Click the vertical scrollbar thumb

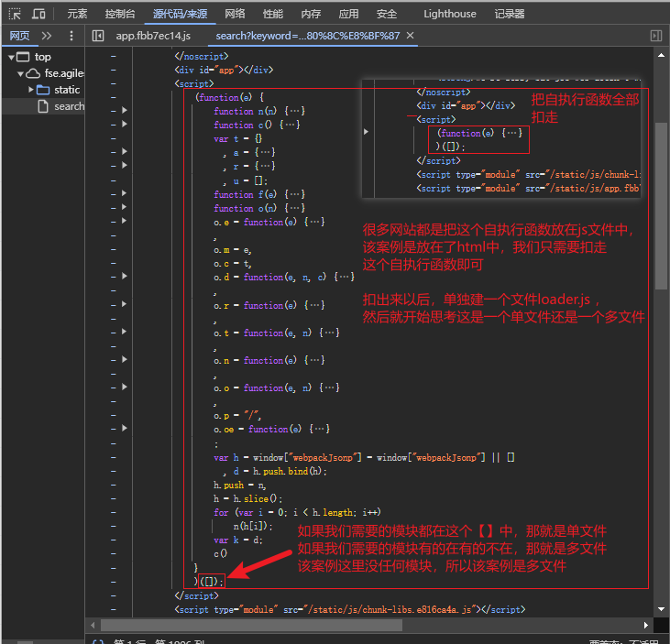point(661,206)
